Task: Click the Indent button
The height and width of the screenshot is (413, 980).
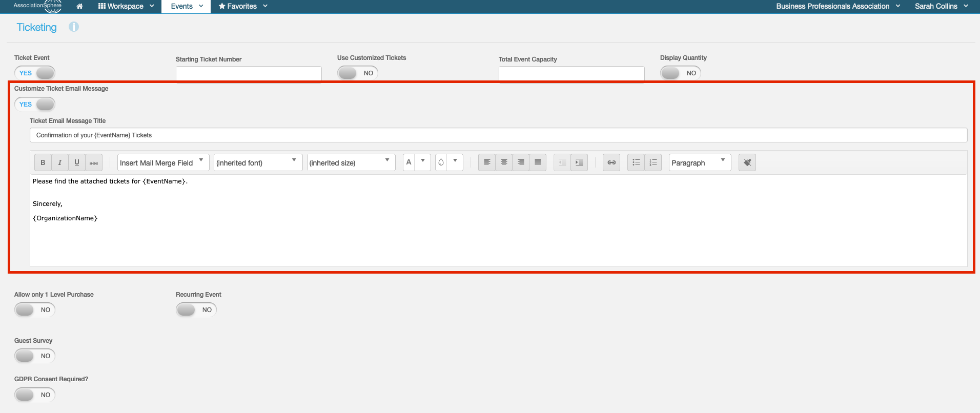Action: tap(579, 162)
